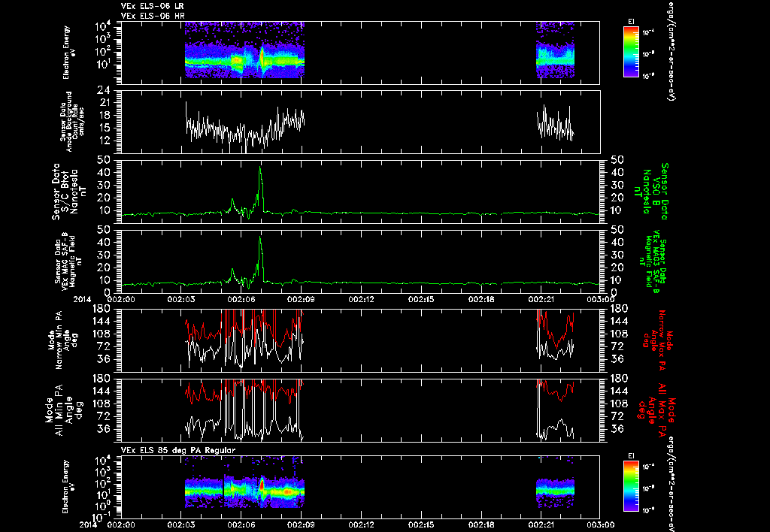Viewport: 770px width, 532px height.
Task: Click the '002:06' tick on the bottom time axis
Action: click(241, 524)
